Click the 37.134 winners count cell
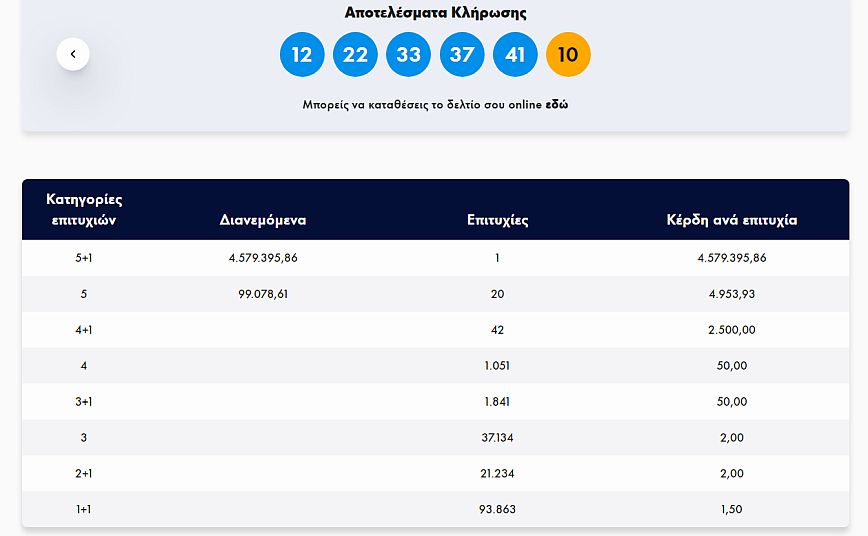 pos(497,438)
